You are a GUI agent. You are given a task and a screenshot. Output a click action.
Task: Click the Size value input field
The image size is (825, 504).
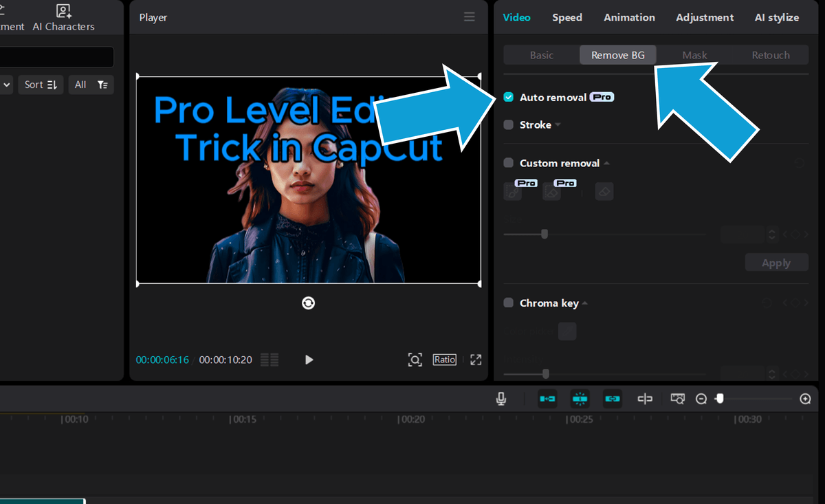point(742,234)
